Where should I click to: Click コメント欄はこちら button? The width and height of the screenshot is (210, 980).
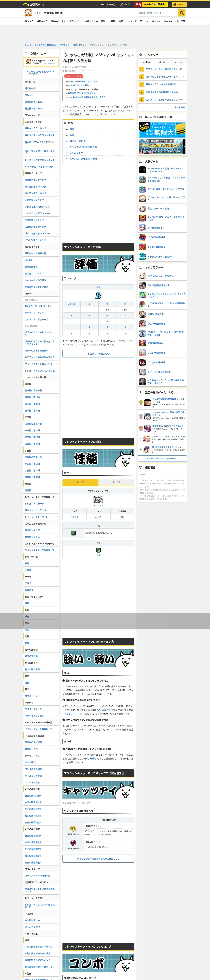coord(98,354)
